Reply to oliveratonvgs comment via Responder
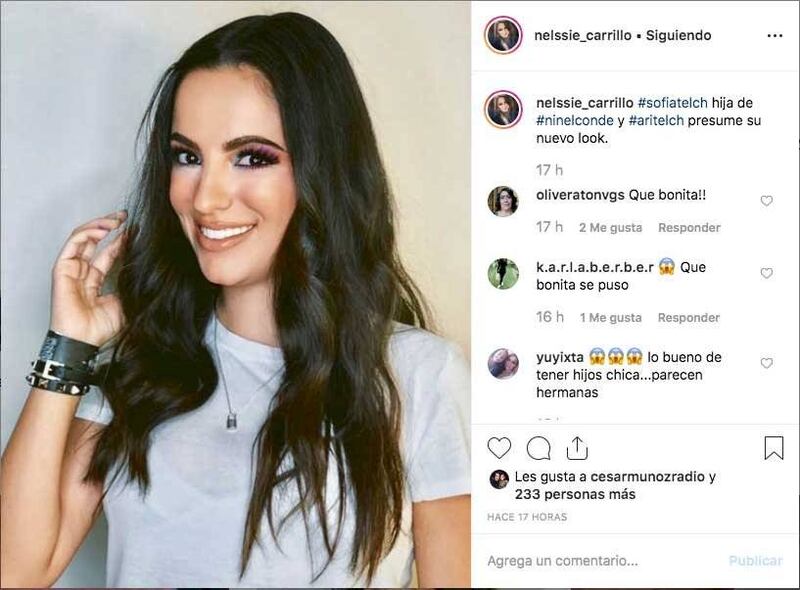Viewport: 800px width, 590px height. pos(689,228)
